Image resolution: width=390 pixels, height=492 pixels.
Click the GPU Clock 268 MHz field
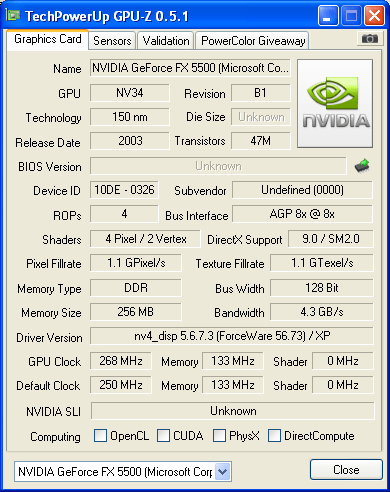pyautogui.click(x=121, y=361)
